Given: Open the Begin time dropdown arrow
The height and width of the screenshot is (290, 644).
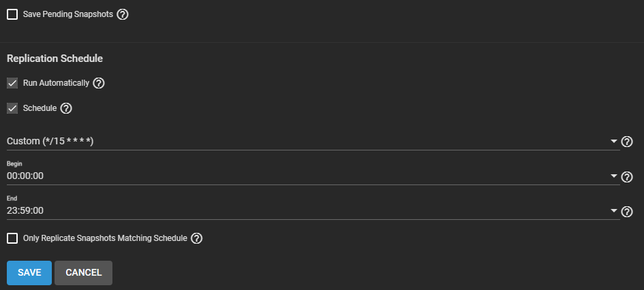Looking at the screenshot, I should (615, 176).
